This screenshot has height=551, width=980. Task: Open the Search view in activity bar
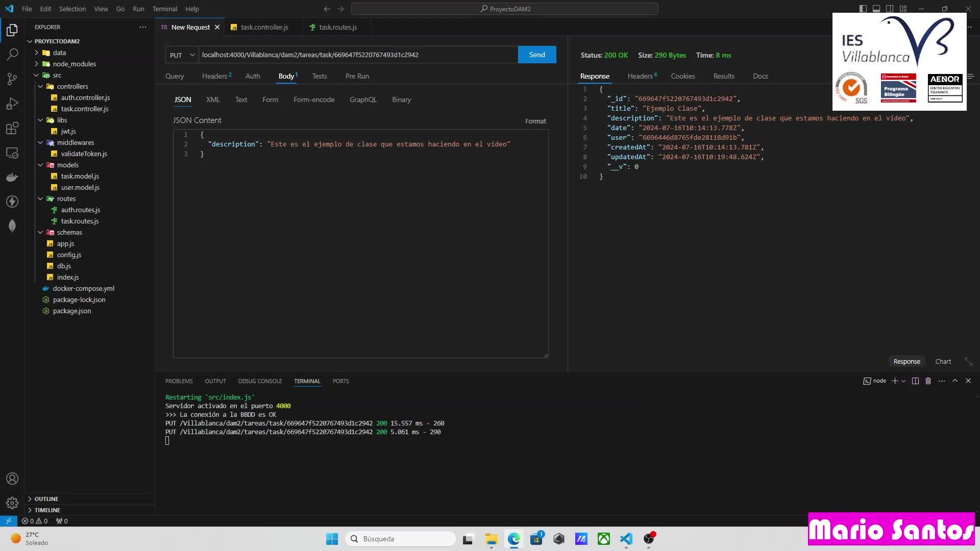pyautogui.click(x=12, y=54)
